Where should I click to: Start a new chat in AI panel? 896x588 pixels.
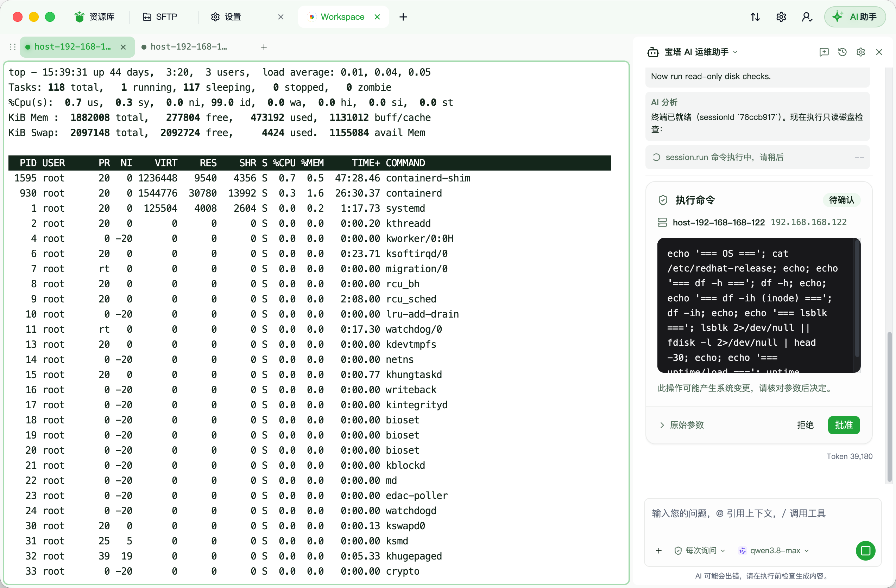[x=824, y=52]
